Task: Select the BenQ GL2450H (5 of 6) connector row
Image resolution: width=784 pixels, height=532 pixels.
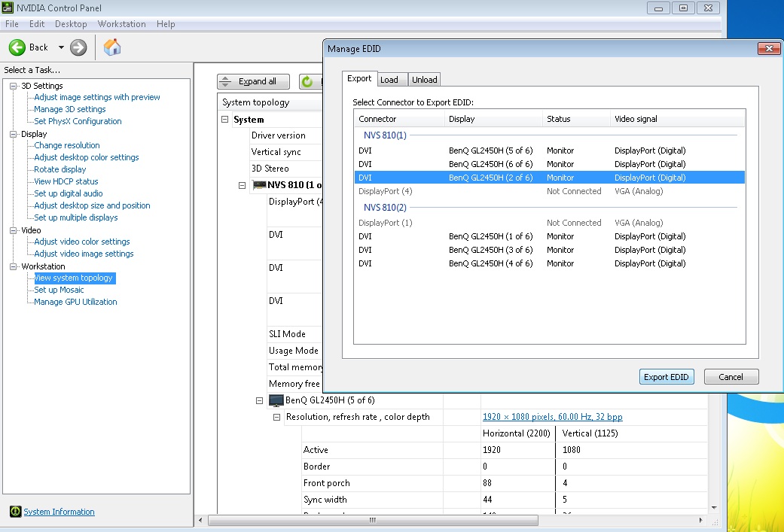Action: (550, 150)
